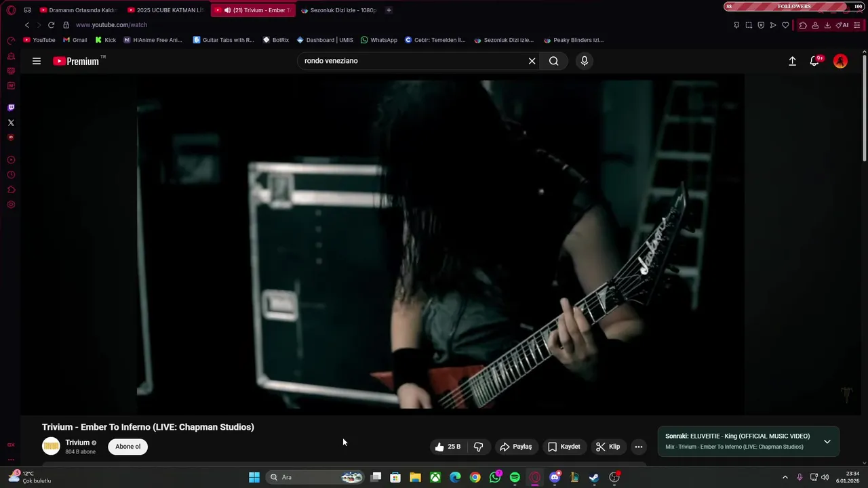Open Twitch in the Opera sidebar
Screen dimensions: 868x488
pos(11,108)
